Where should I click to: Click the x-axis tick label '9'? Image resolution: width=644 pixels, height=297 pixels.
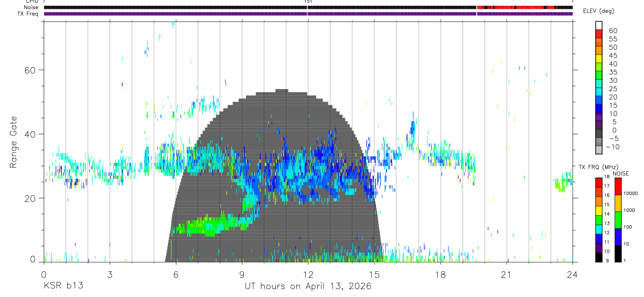coord(242,274)
